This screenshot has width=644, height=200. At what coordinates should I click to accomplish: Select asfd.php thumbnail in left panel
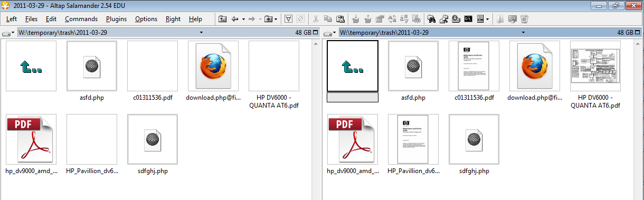tap(92, 66)
